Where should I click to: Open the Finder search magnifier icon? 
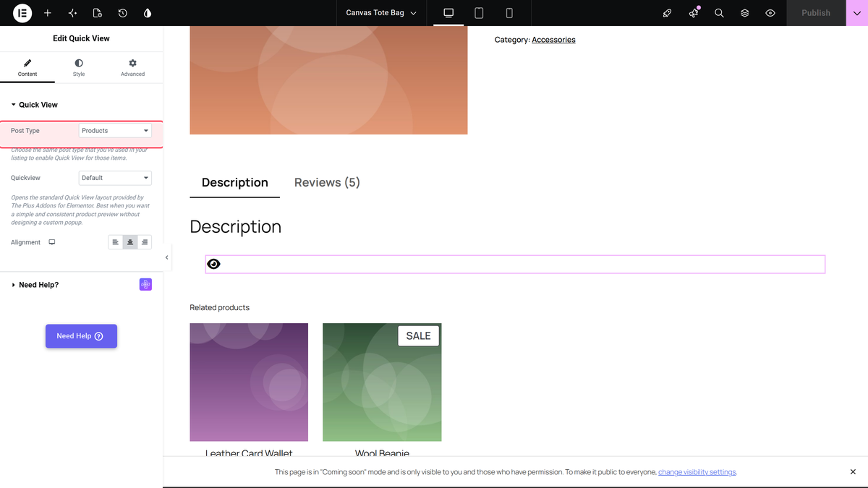coord(719,13)
